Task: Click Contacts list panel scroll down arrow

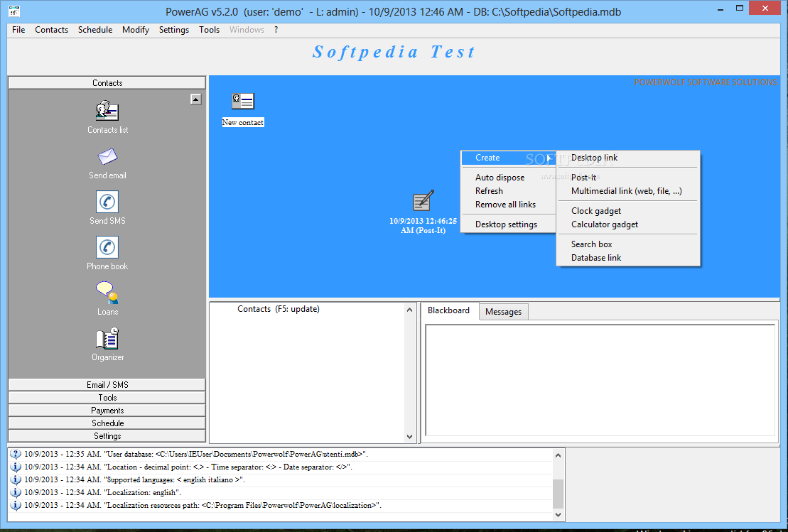Action: click(x=409, y=437)
